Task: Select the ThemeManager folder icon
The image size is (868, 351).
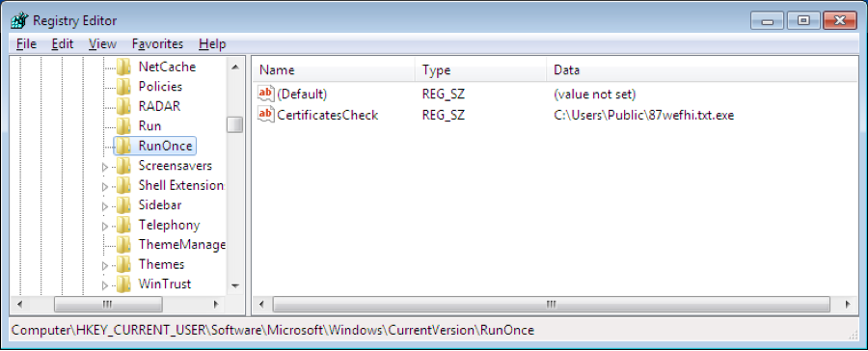Action: coord(123,245)
